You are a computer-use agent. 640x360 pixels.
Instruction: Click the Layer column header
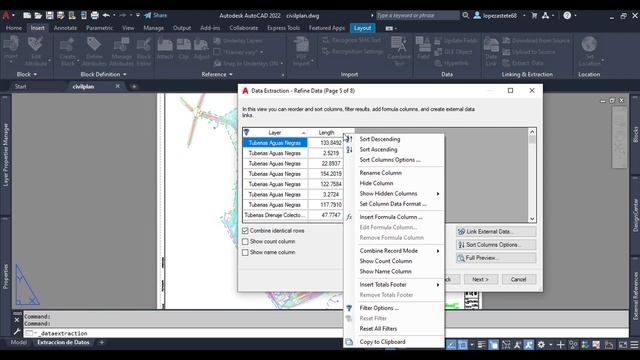[x=275, y=133]
